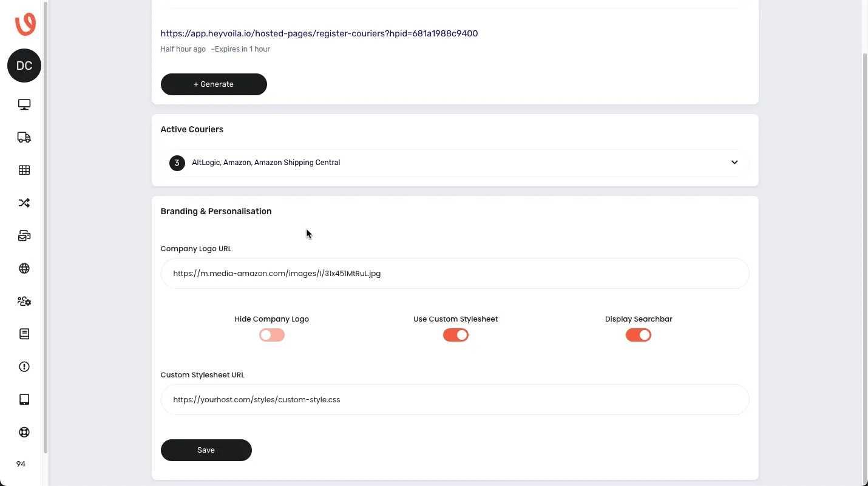Open the register-couriers hosted page link

tap(319, 33)
